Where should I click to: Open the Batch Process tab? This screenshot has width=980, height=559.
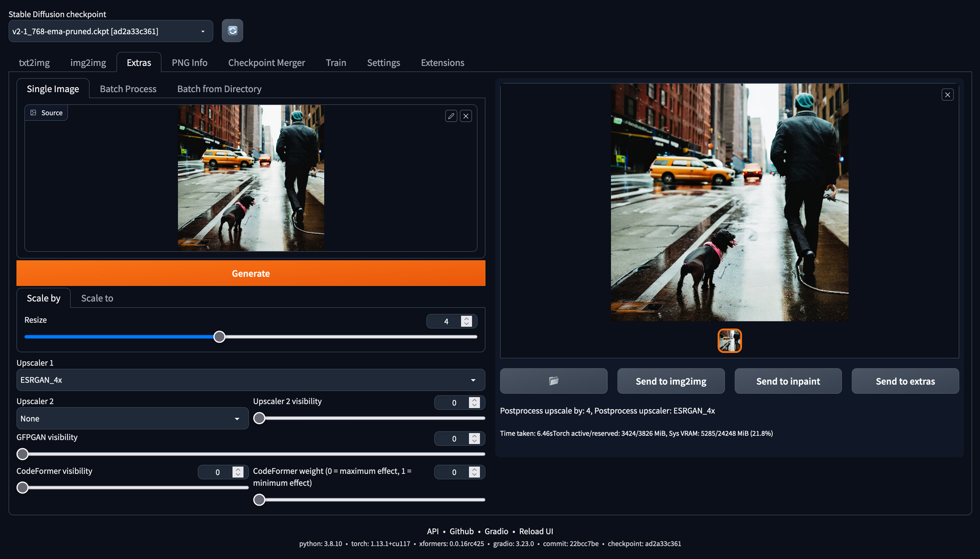pos(128,89)
